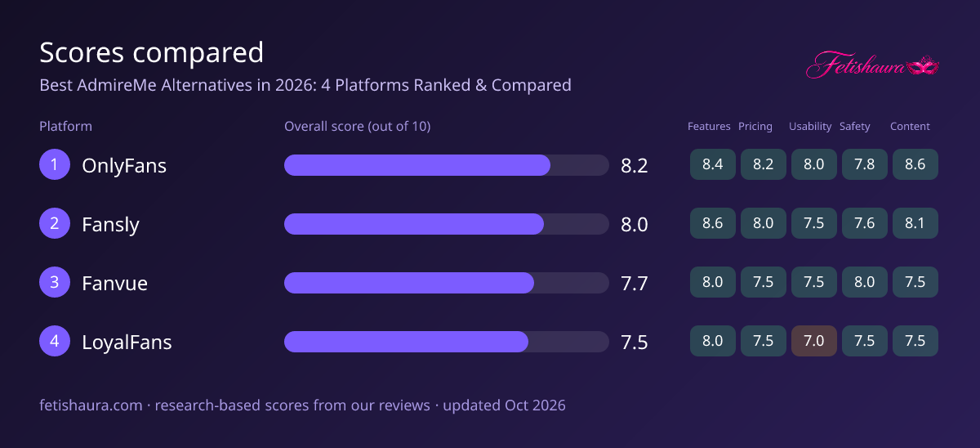Click Fansly overall score bar
The image size is (980, 448).
click(447, 224)
